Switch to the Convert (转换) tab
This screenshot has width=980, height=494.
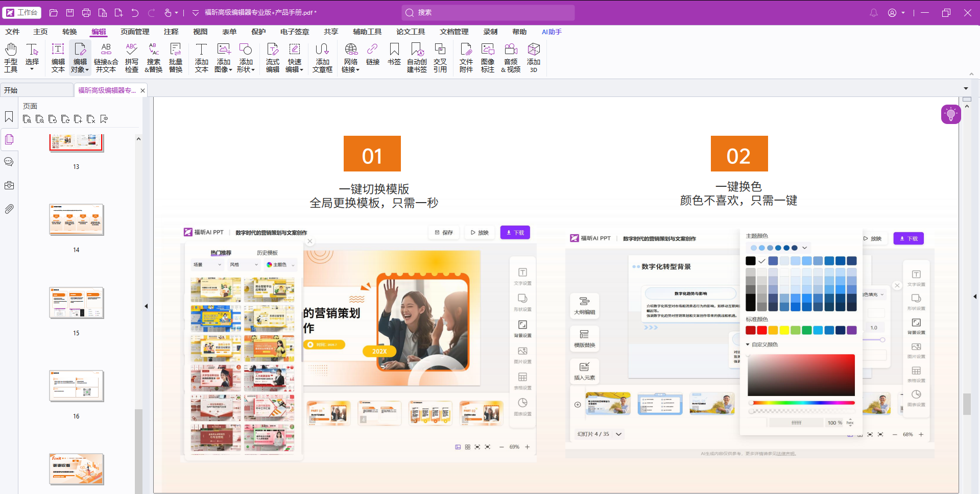pos(69,32)
